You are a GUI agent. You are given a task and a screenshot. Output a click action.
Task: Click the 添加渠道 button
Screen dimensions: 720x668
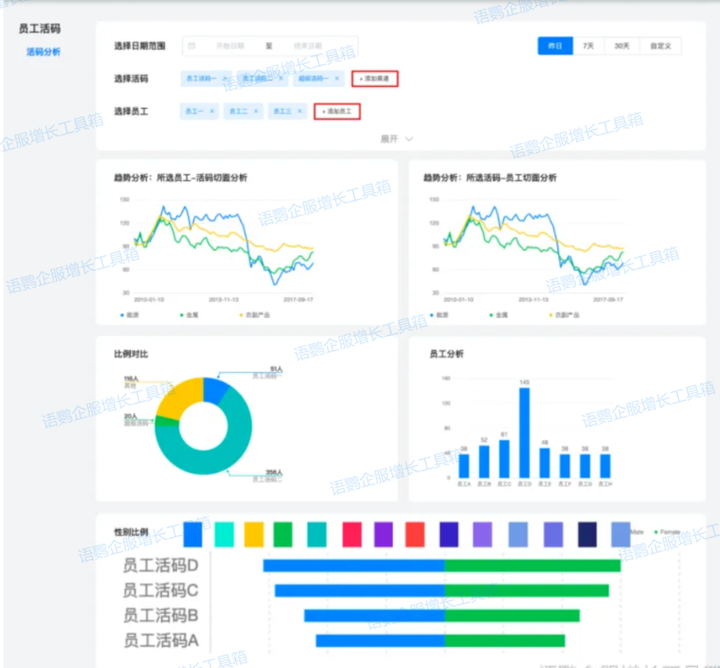coord(378,78)
